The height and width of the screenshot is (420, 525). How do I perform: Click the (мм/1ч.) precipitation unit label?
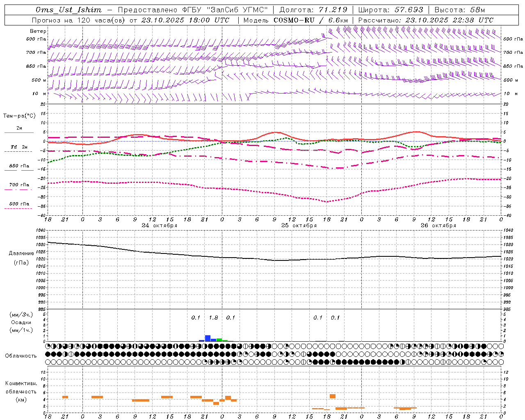pyautogui.click(x=21, y=330)
